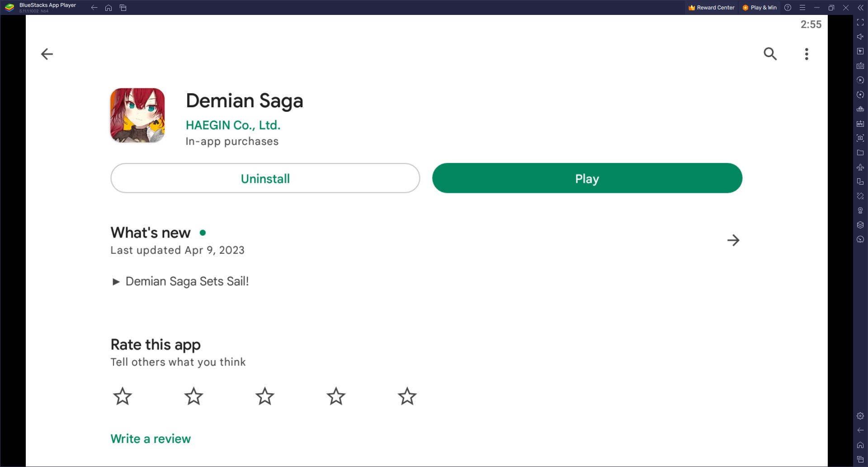Open the three-dot more options menu
868x467 pixels.
tap(807, 54)
